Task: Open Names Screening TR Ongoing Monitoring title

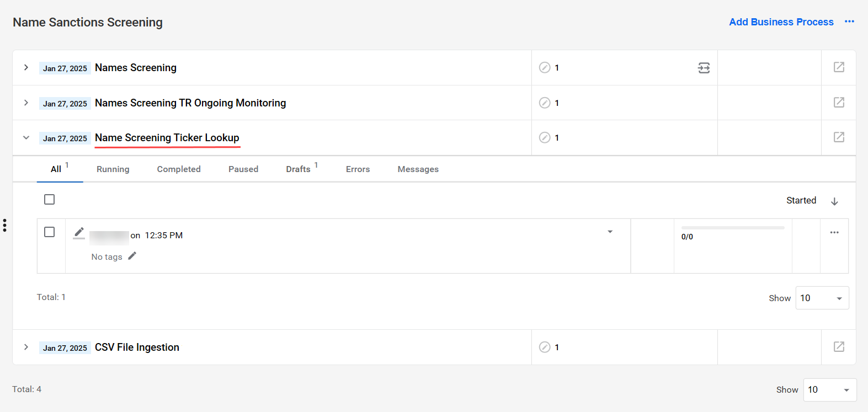Action: point(190,103)
